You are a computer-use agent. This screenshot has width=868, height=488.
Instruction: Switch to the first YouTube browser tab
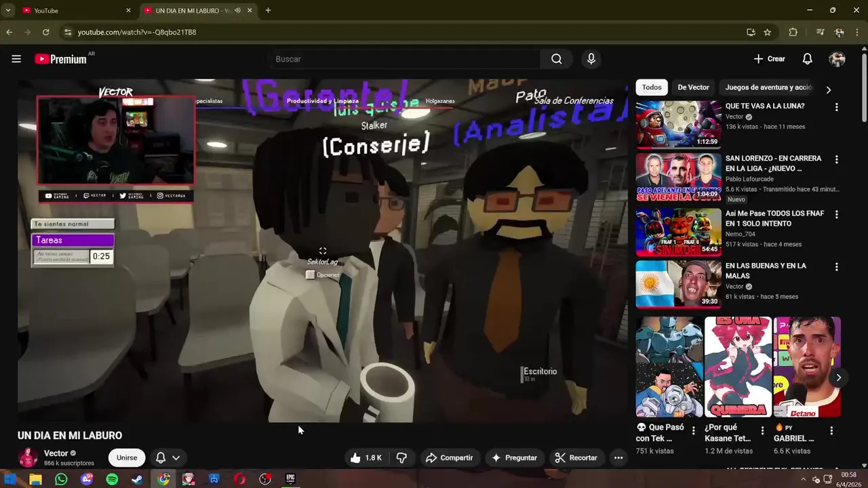point(75,10)
